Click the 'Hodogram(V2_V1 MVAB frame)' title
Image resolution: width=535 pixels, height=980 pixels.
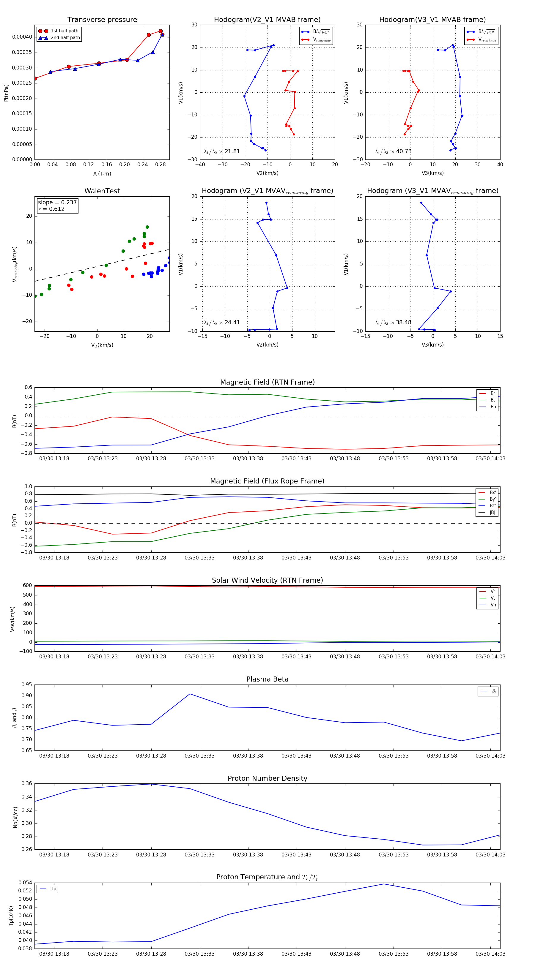(267, 20)
